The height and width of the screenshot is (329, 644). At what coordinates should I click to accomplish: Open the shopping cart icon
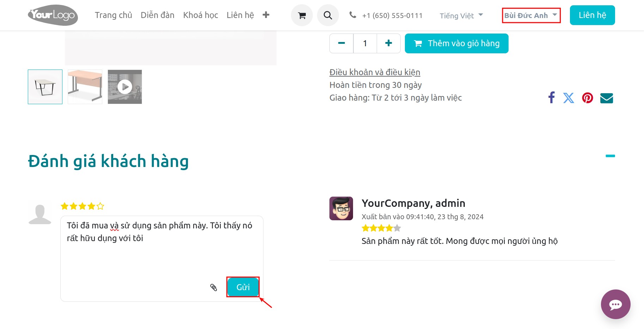point(302,15)
